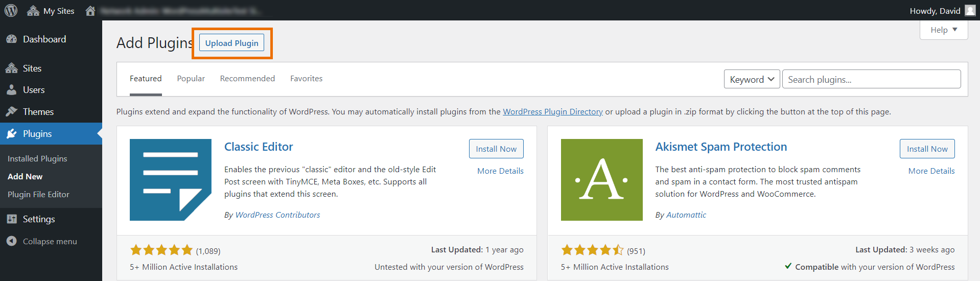Click "Last Updated: 3 weeks ago" text
Viewport: 980px width, 281px height.
point(905,249)
